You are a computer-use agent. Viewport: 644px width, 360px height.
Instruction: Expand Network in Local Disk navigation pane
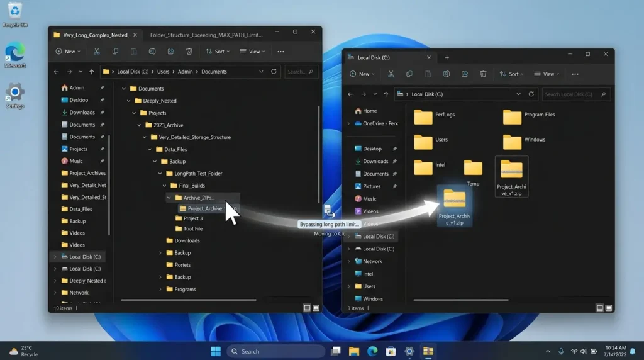348,261
